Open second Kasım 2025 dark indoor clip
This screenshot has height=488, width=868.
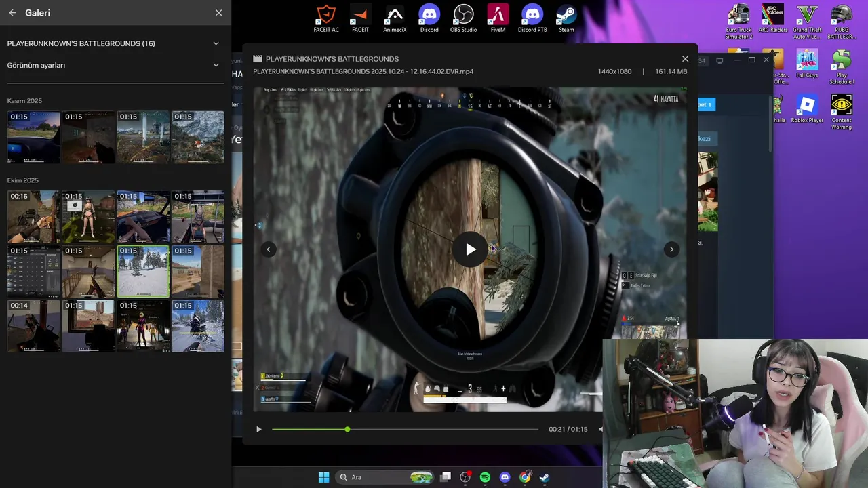tap(89, 137)
